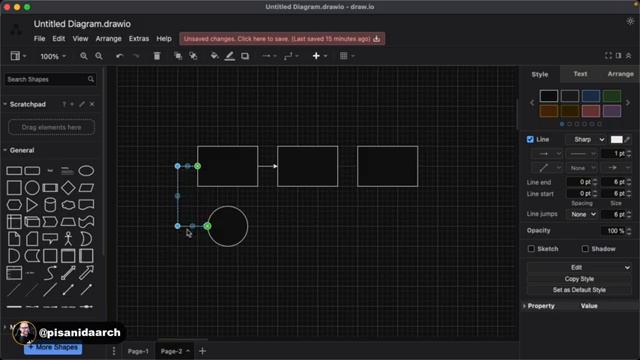Image resolution: width=640 pixels, height=360 pixels.
Task: Click the Fullscreen toolbar icon
Action: click(608, 56)
